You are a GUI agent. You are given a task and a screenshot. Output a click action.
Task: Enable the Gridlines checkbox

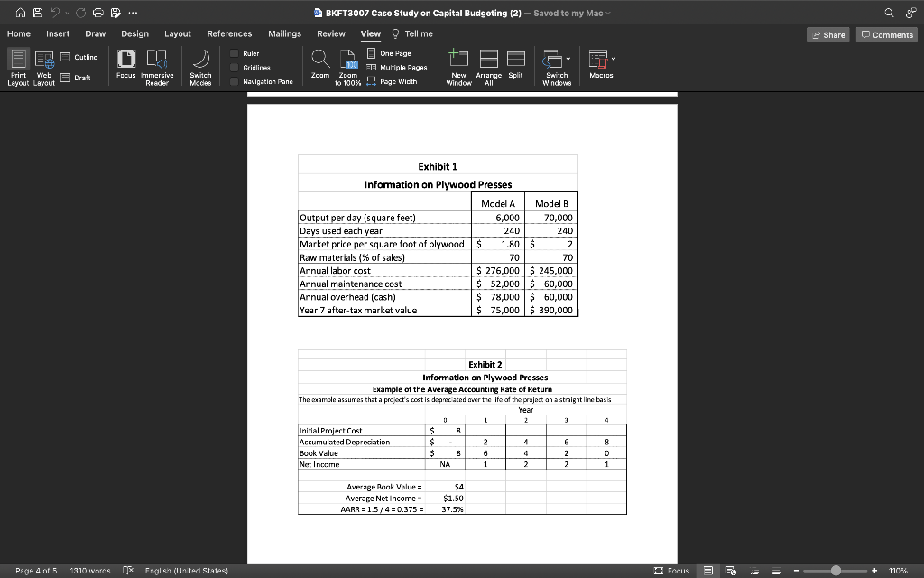pyautogui.click(x=234, y=68)
